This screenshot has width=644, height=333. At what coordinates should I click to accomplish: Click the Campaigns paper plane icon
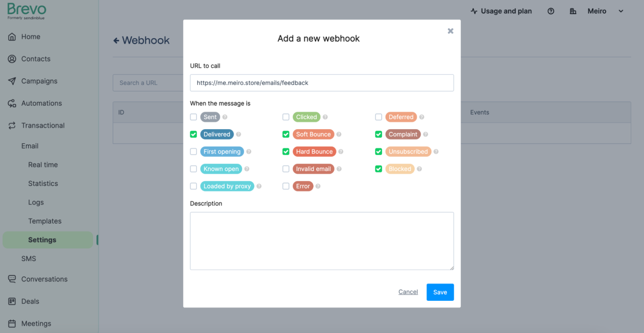coord(12,81)
